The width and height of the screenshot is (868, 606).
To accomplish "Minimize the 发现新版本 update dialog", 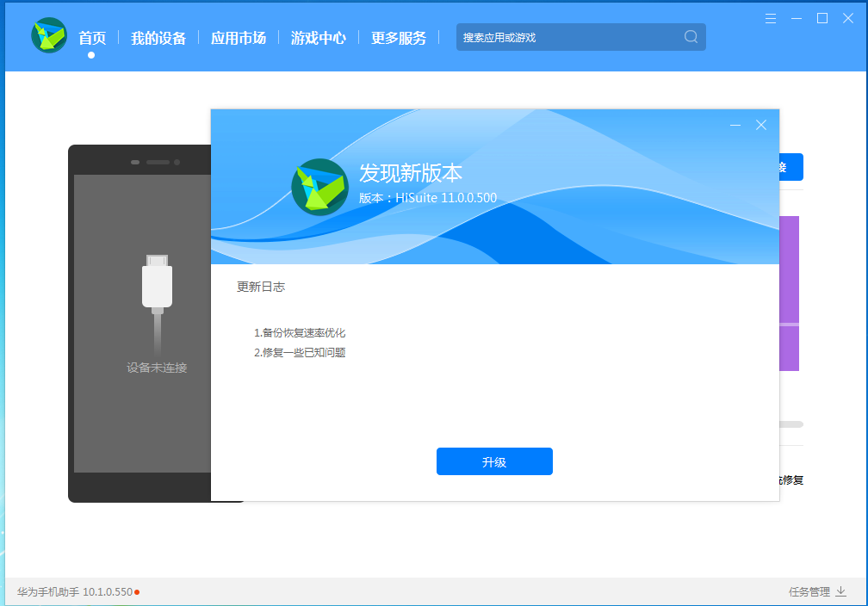I will coord(735,125).
